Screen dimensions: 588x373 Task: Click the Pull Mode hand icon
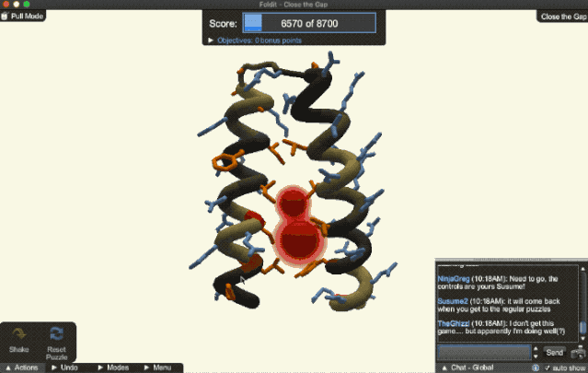point(4,17)
